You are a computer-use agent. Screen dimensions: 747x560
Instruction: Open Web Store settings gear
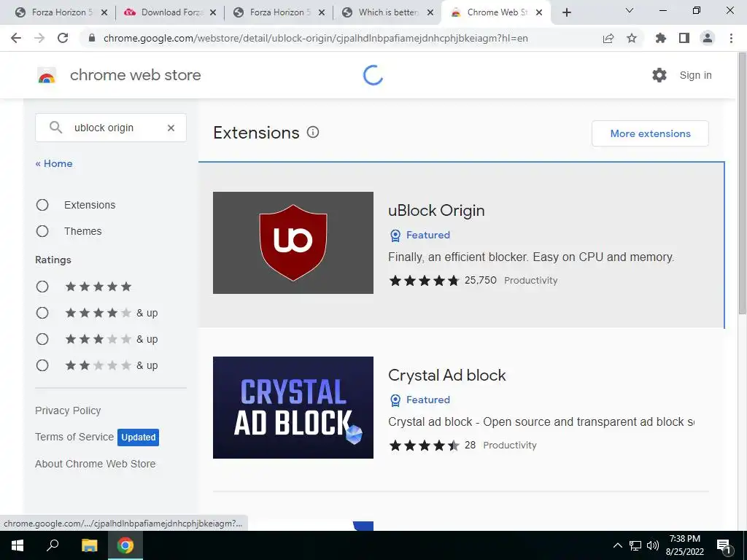(659, 75)
